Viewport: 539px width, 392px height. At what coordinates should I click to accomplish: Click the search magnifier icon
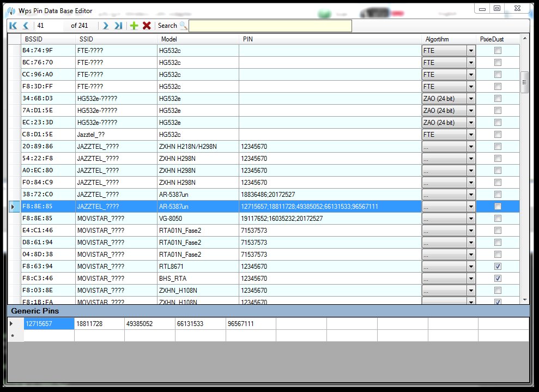[x=184, y=26]
